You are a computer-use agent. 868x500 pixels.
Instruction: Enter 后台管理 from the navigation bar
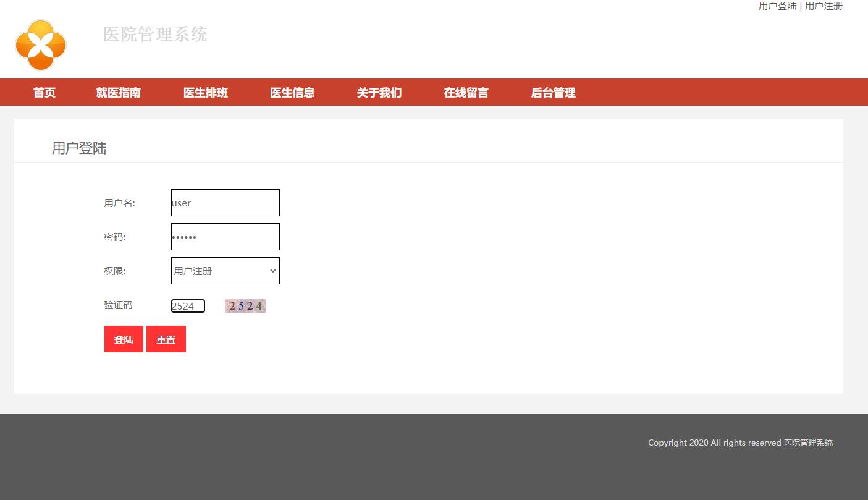click(553, 93)
